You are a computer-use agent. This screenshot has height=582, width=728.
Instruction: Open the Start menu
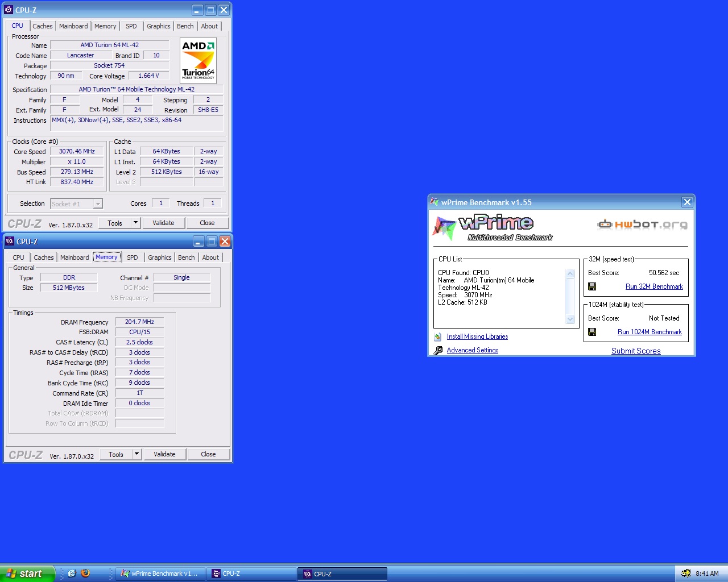[27, 573]
